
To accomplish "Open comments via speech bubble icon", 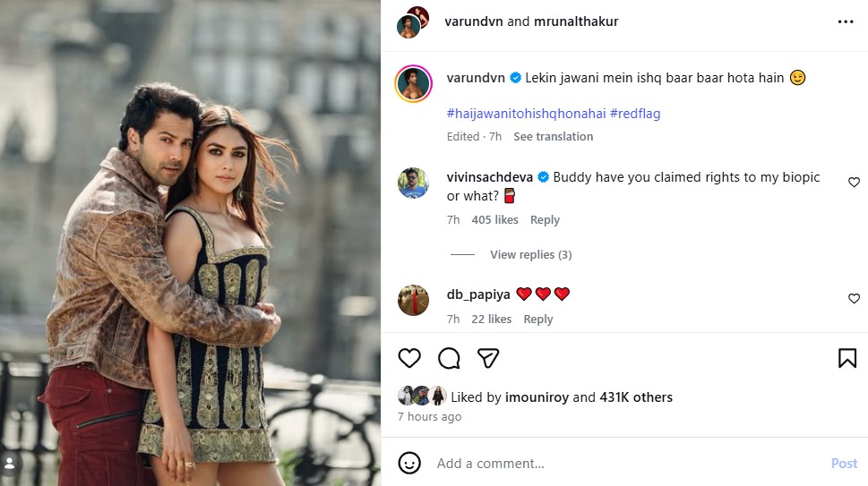I will [449, 359].
